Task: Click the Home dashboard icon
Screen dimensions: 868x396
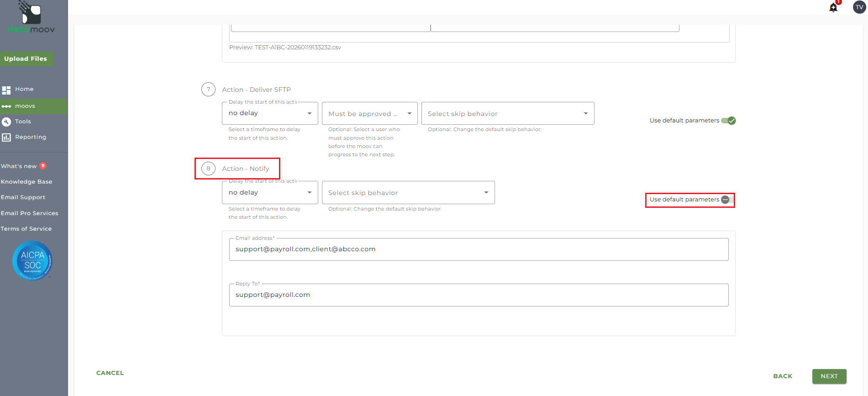Action: point(6,90)
